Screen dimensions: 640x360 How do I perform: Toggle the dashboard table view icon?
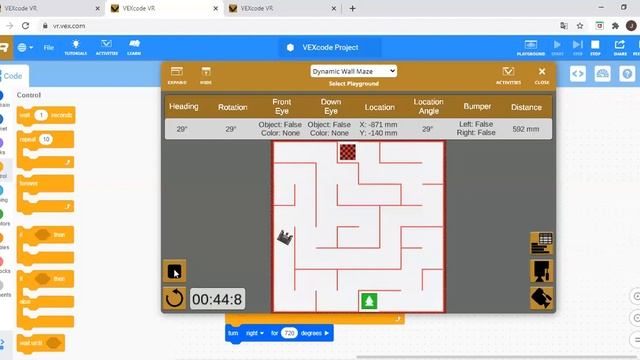541,243
